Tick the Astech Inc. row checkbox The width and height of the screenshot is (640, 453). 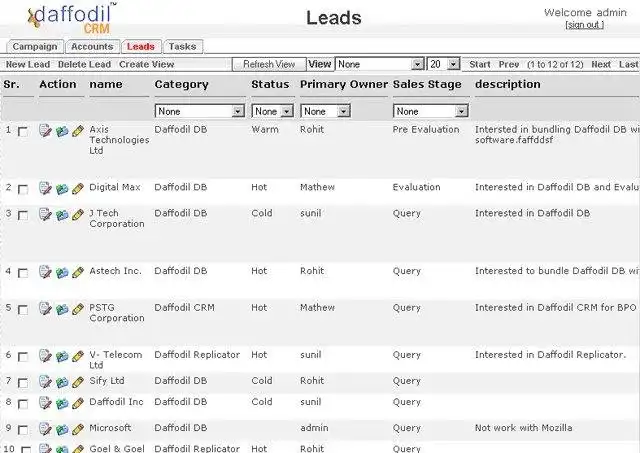click(x=23, y=273)
